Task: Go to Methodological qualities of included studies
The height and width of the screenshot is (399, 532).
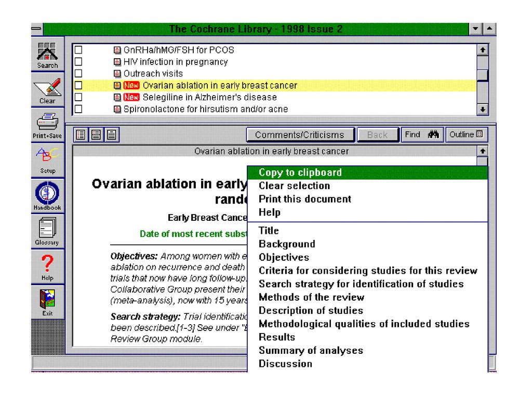Action: tap(367, 324)
